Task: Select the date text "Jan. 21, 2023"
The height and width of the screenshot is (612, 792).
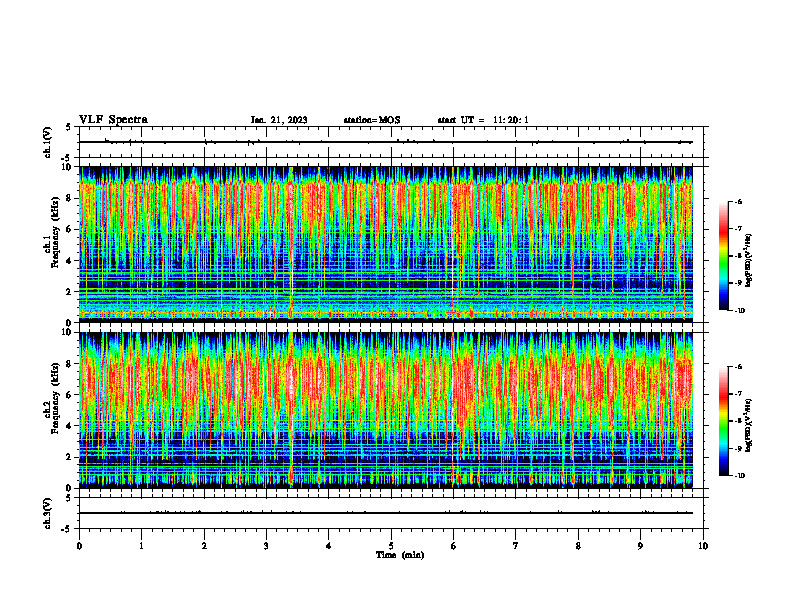Action: pyautogui.click(x=279, y=120)
